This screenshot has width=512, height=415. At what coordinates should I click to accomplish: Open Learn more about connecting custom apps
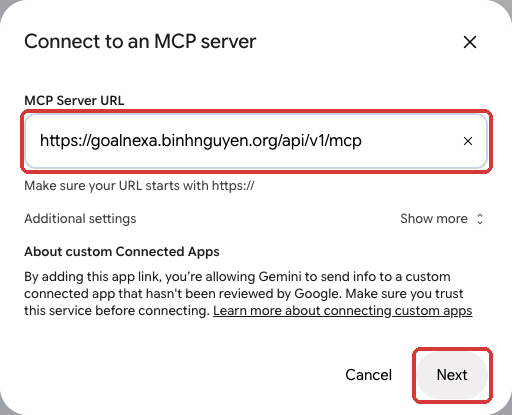[343, 311]
